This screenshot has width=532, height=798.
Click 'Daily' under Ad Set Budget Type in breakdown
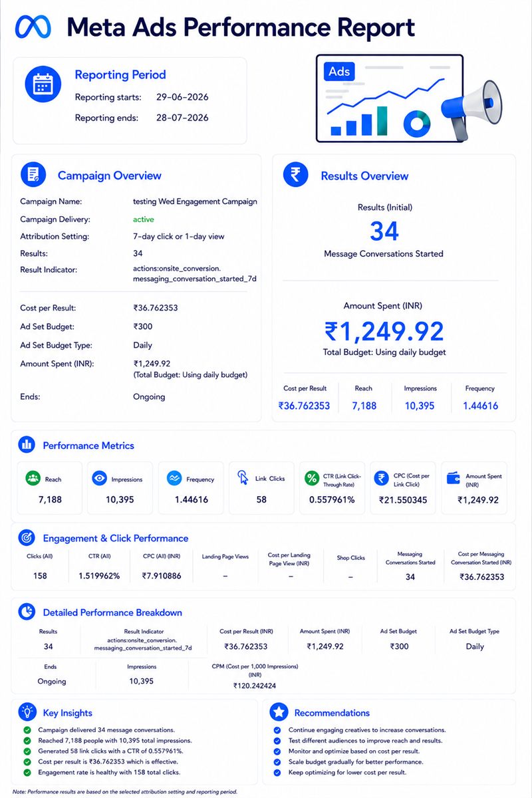[475, 646]
